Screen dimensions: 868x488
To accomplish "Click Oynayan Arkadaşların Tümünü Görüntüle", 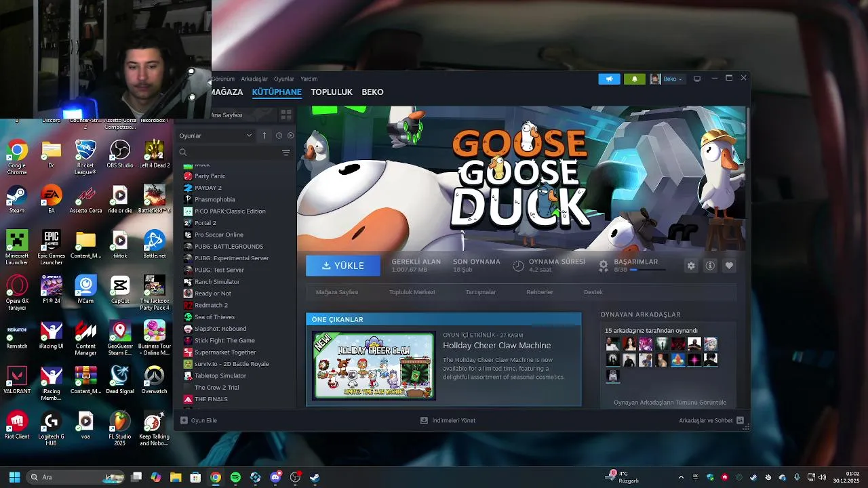I will (x=670, y=403).
